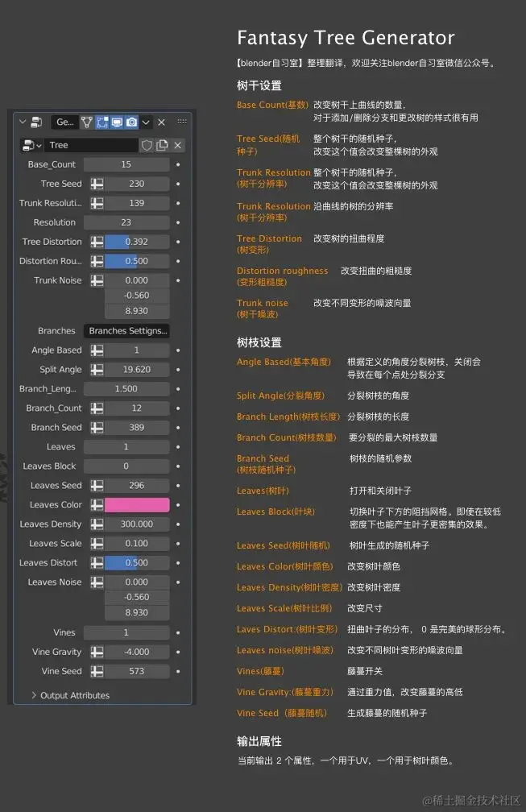The height and width of the screenshot is (812, 526).
Task: Toggle the on-cage vertex triangle icon
Action: click(87, 122)
